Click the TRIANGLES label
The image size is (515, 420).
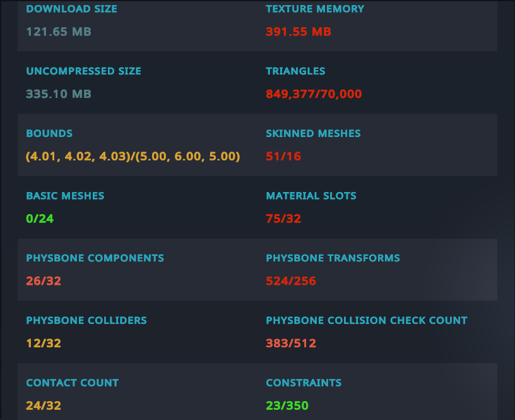click(295, 71)
